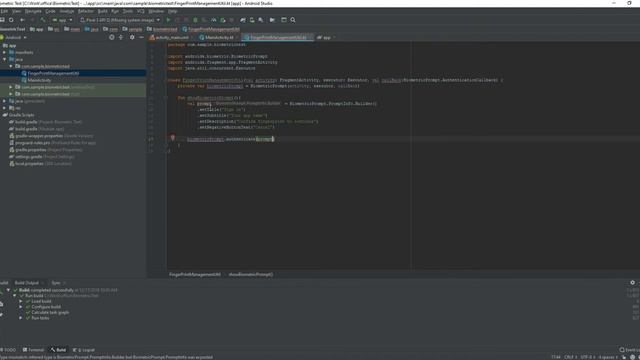640x360 pixels.
Task: Click the Layout/Device file explorer toolbar icon
Action: click(x=284, y=20)
